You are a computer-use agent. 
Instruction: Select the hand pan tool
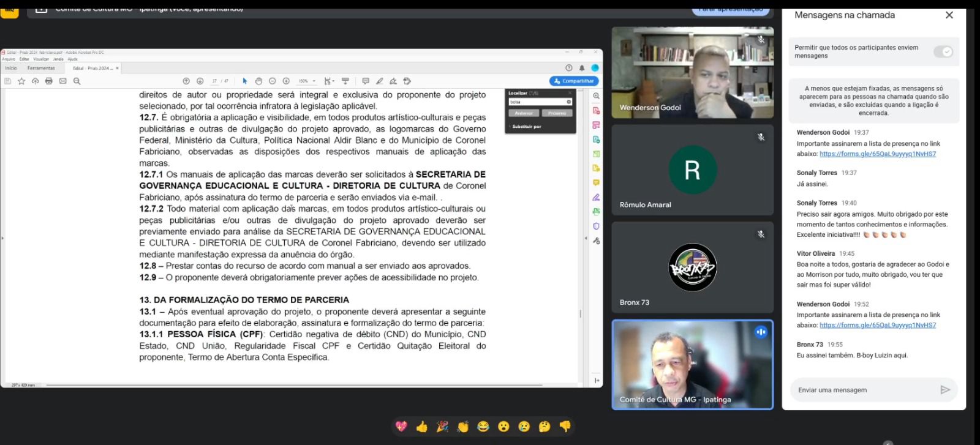click(x=258, y=81)
